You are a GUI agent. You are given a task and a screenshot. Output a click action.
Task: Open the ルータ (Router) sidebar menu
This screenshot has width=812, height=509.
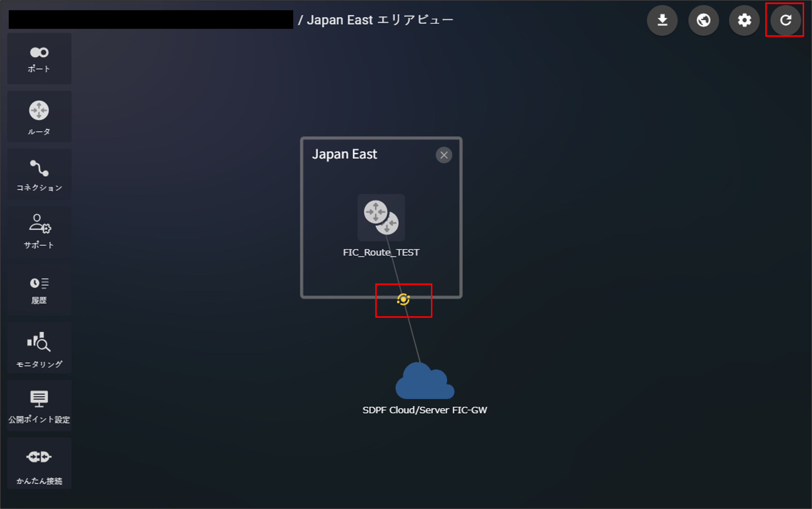(39, 116)
